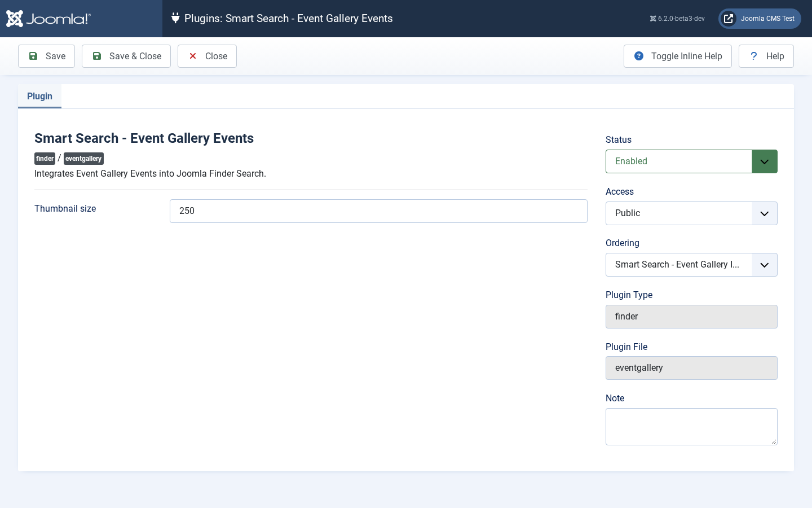The width and height of the screenshot is (812, 508).
Task: Click the Joomla! logo
Action: 48,19
